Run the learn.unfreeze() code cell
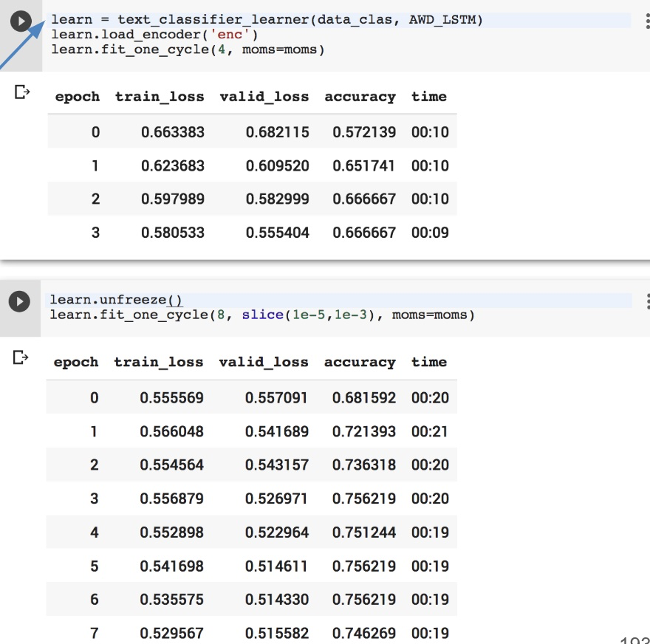Viewport: 650px width, 644px height. coord(18,301)
